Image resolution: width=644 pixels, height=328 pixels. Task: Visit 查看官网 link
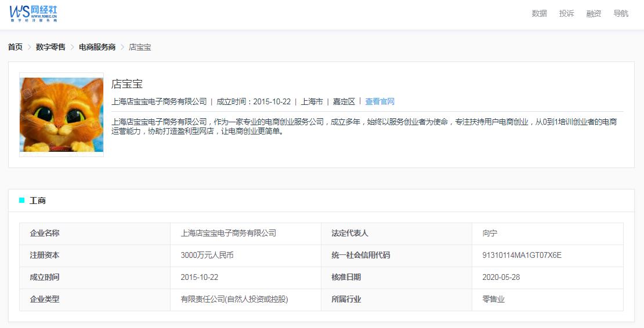[380, 101]
